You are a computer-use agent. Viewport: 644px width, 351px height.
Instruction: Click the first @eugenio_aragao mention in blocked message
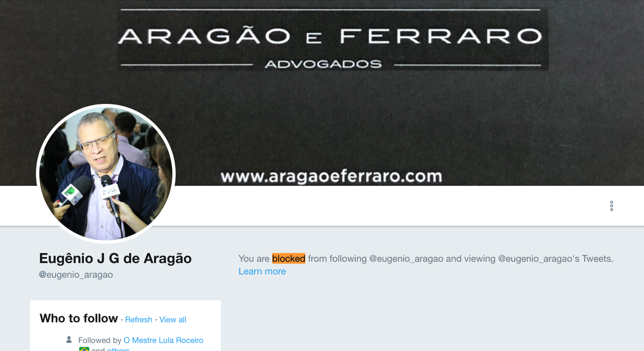406,258
